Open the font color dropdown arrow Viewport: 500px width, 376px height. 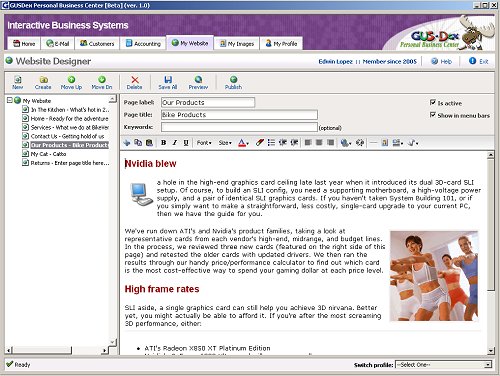[248, 143]
